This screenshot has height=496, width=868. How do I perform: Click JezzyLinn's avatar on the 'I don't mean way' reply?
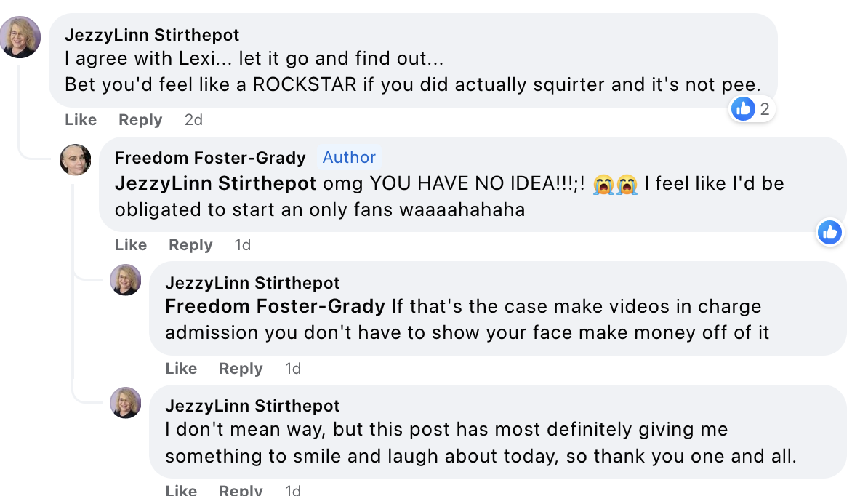tap(126, 402)
